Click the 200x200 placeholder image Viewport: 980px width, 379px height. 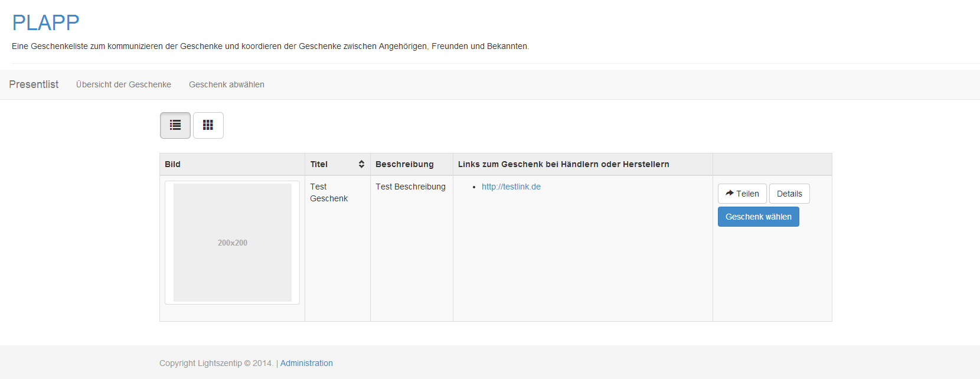point(233,243)
